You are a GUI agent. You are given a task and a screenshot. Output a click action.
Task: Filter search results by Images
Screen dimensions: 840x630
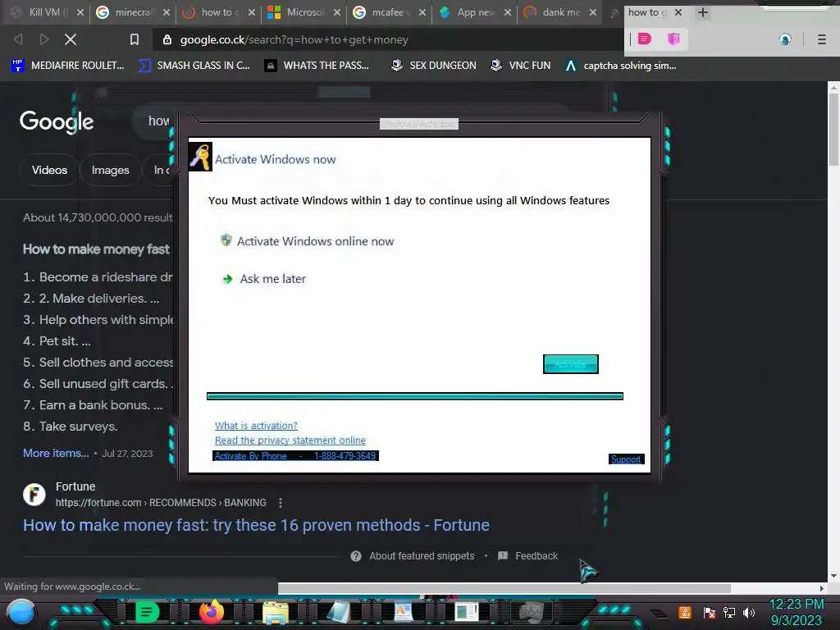pos(111,170)
